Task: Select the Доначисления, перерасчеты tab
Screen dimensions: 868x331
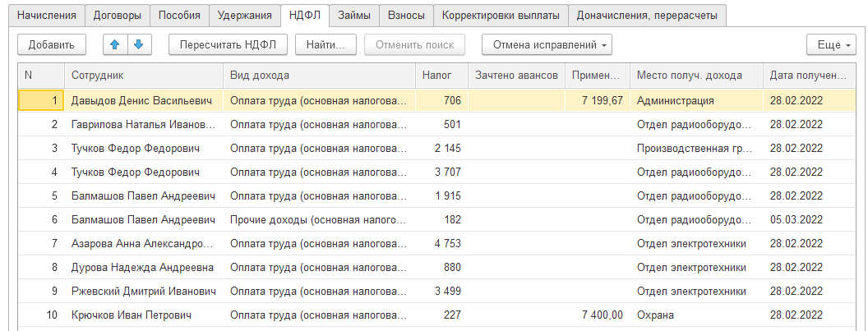Action: tap(647, 15)
